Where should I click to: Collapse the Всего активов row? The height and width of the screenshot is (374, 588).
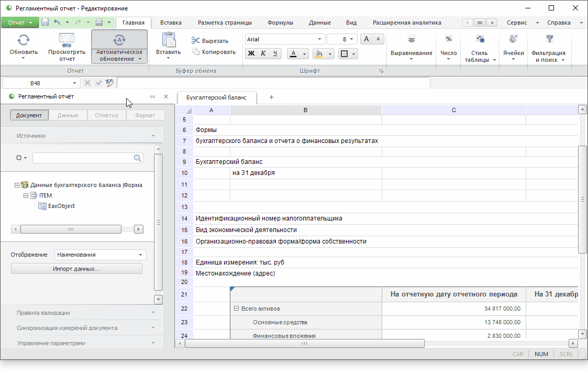point(236,309)
